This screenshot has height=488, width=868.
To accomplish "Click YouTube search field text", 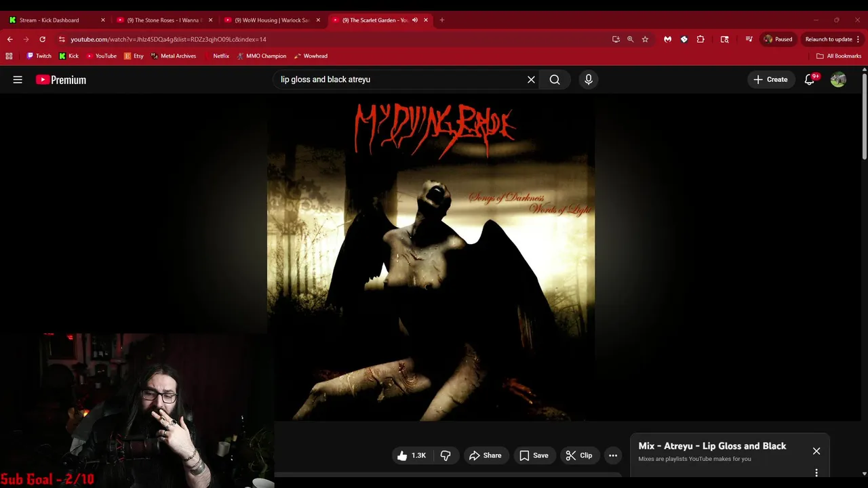I will coord(325,79).
